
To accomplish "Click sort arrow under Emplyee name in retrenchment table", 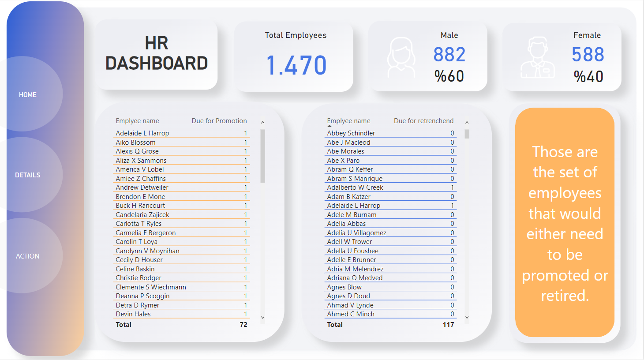I will pos(329,126).
